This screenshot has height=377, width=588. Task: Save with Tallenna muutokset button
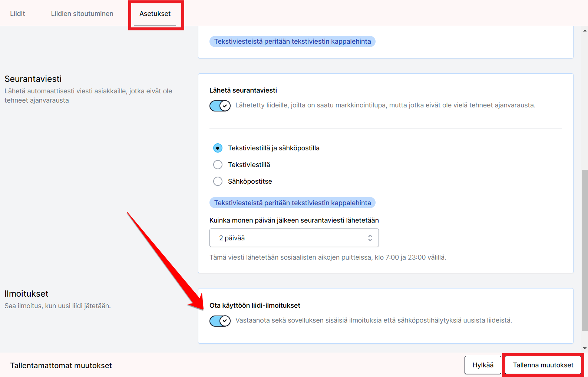543,365
